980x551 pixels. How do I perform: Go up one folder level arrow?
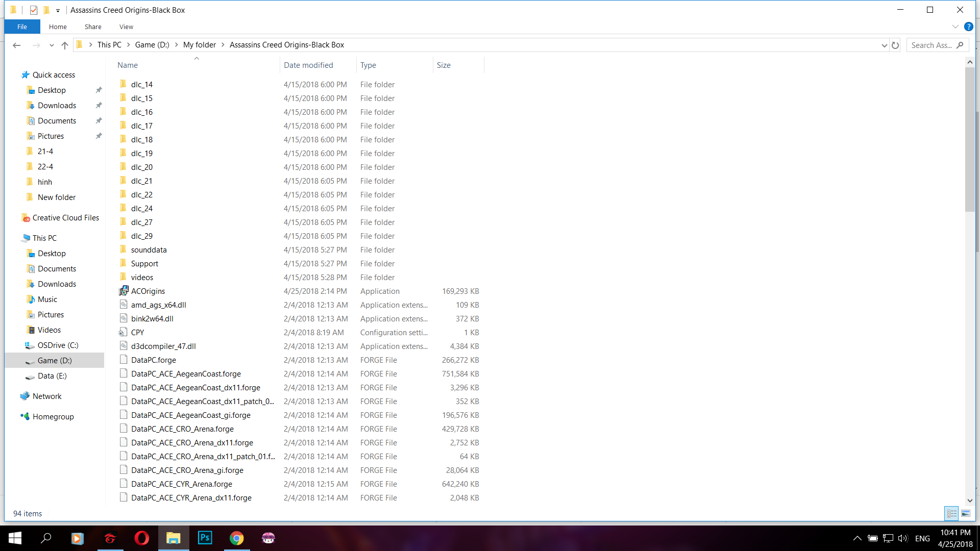coord(65,45)
